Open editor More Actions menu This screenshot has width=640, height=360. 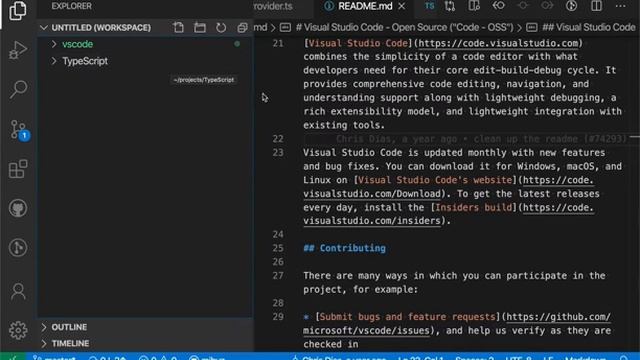(620, 6)
